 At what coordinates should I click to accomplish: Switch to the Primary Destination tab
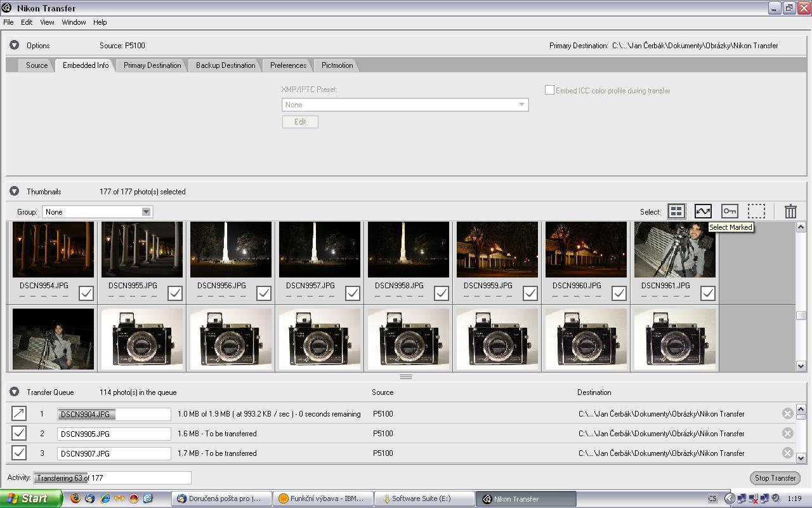point(152,65)
